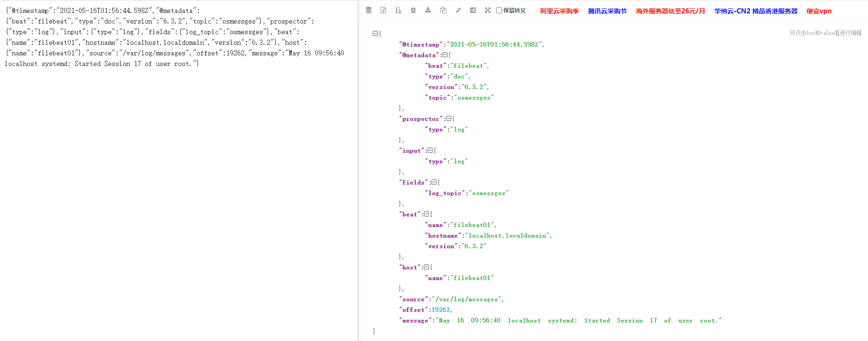
Task: Click the fullscreen expand icon
Action: [488, 10]
